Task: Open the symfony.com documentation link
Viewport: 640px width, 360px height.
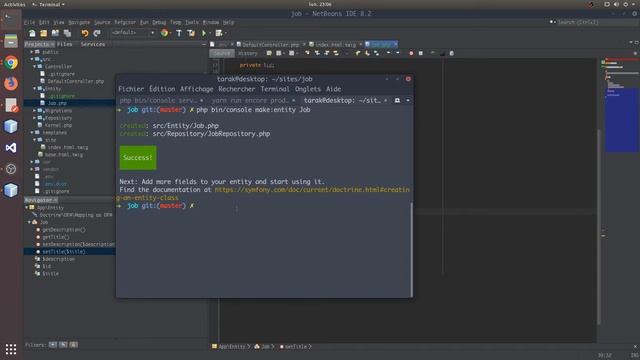Action: coord(312,190)
